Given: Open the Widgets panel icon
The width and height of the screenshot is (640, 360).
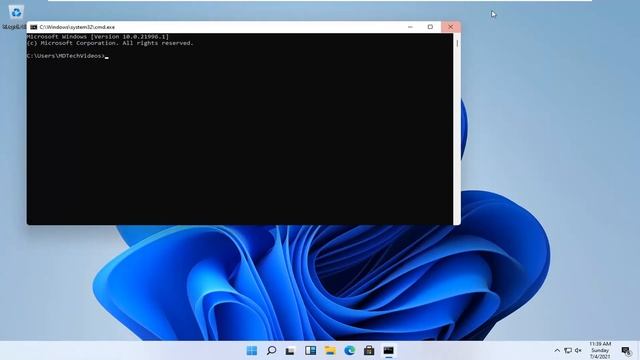Looking at the screenshot, I should (310, 351).
